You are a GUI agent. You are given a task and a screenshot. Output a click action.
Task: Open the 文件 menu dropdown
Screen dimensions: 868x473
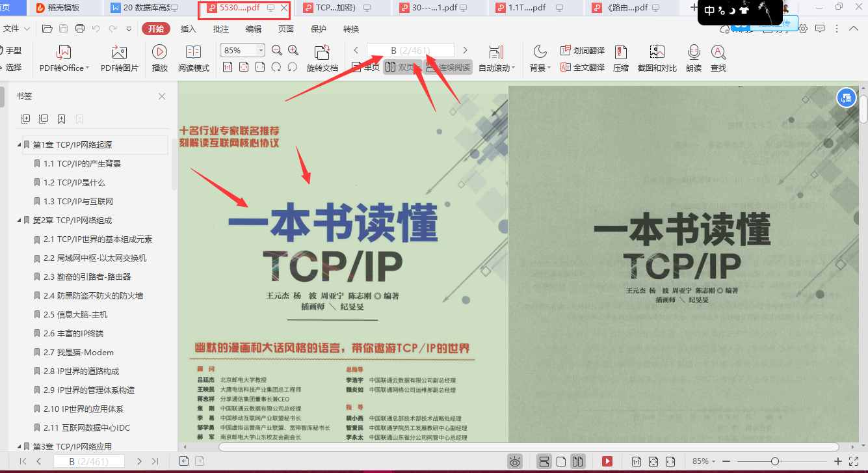coord(16,29)
